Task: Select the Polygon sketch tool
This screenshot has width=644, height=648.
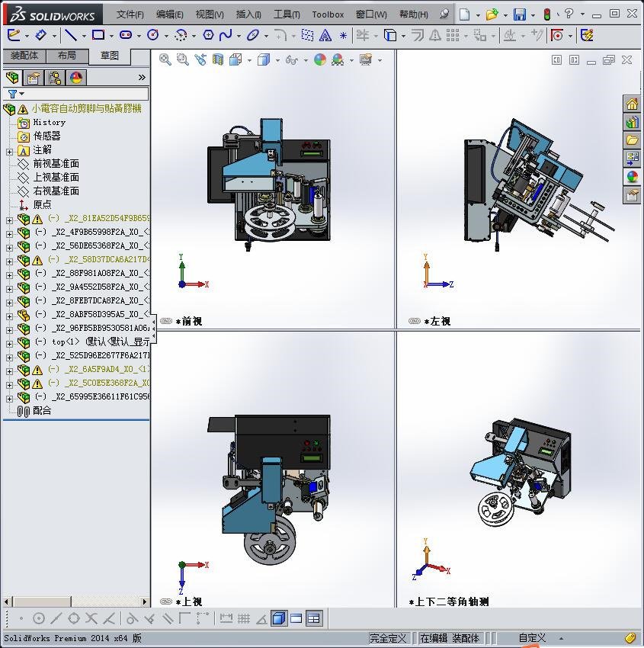Action: 208,35
